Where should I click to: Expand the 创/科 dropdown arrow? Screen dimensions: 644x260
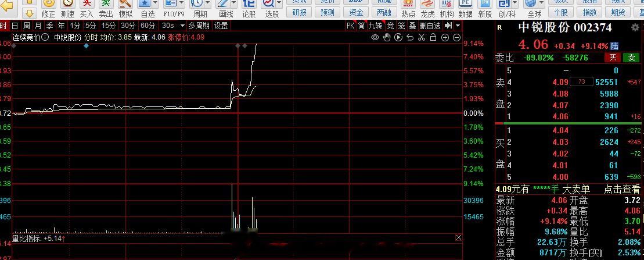[x=515, y=3]
